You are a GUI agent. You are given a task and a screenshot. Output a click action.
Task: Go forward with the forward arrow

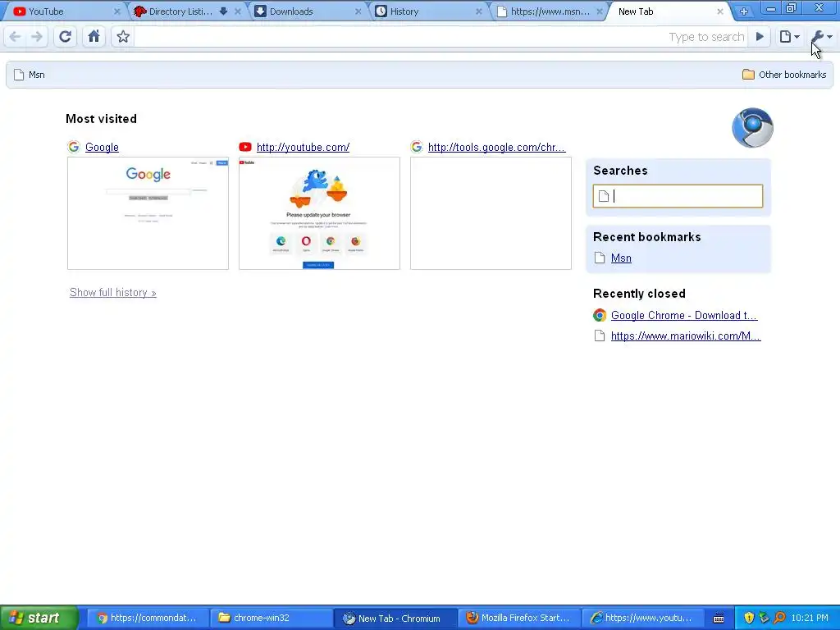(36, 36)
